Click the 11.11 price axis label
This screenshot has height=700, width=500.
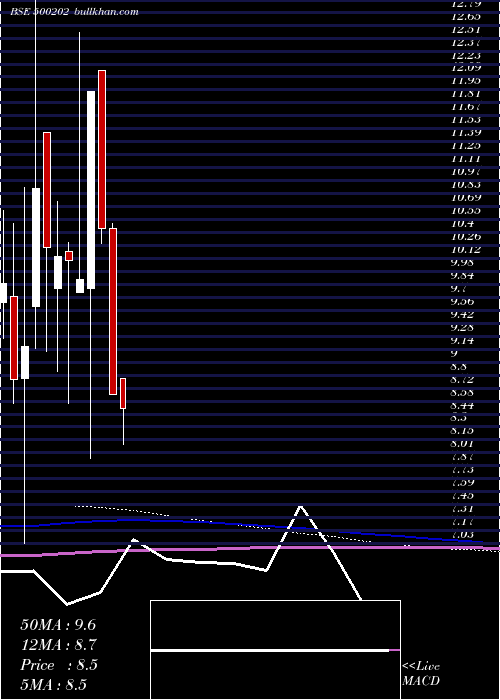(x=466, y=158)
